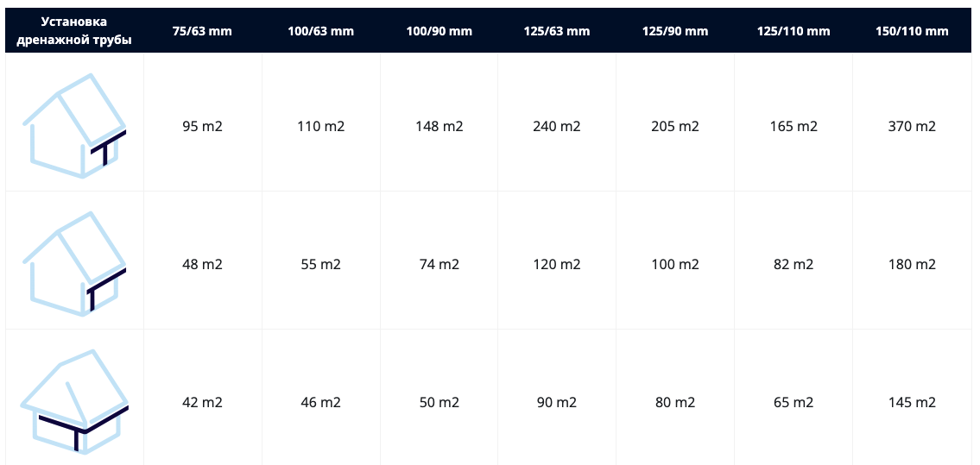Select the 125/90 mm column header
980x465 pixels.
point(675,30)
